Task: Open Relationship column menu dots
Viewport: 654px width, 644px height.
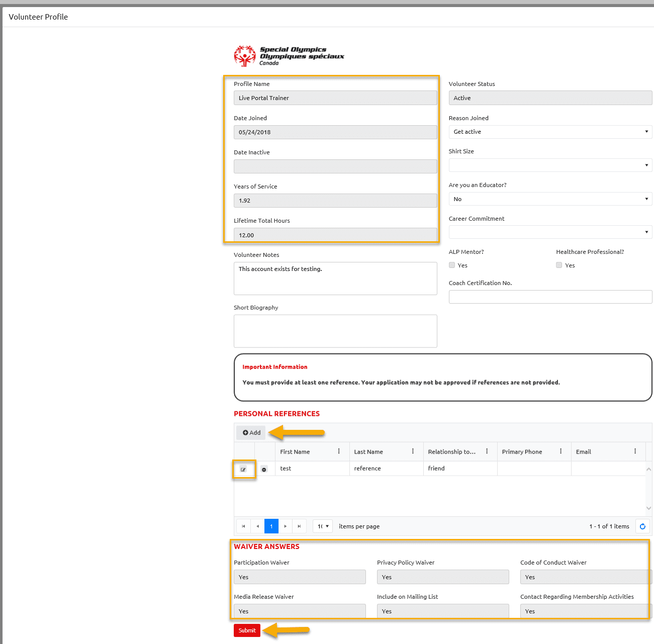Action: pyautogui.click(x=487, y=451)
